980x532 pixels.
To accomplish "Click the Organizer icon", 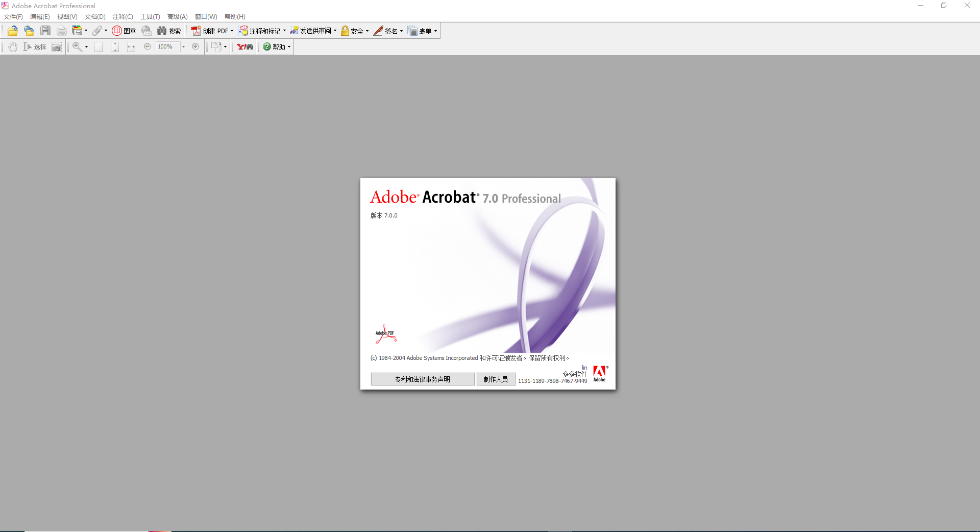I will (77, 31).
